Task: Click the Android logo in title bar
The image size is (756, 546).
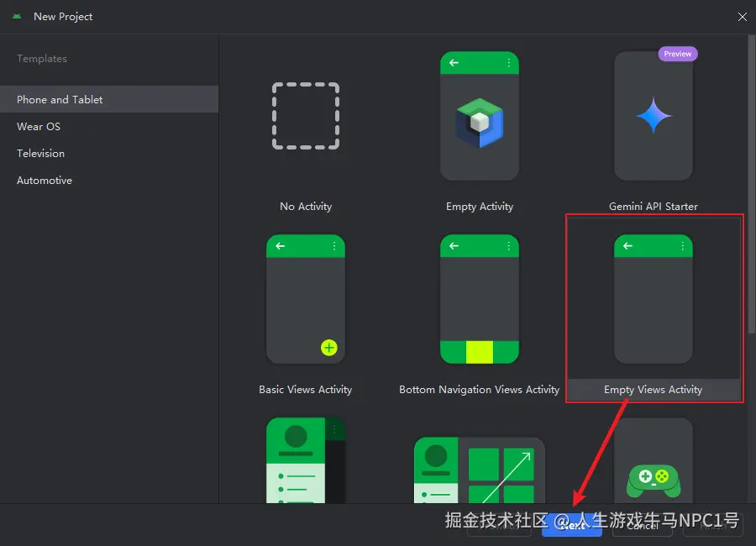Action: tap(17, 17)
